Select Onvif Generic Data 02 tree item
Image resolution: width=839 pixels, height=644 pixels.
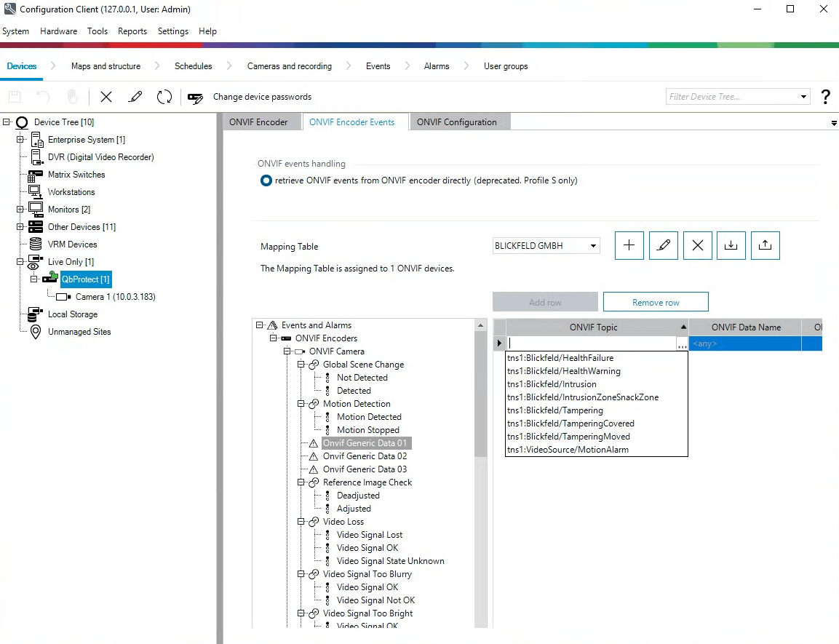[365, 456]
